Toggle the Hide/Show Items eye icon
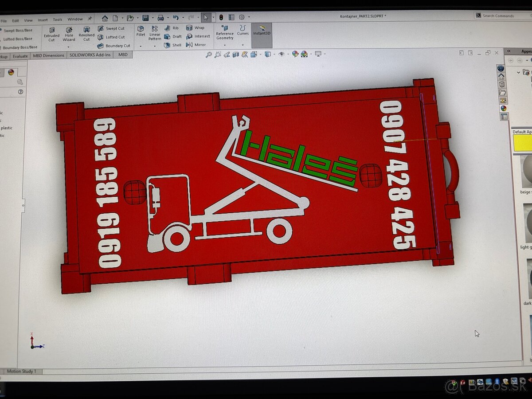 click(x=281, y=54)
